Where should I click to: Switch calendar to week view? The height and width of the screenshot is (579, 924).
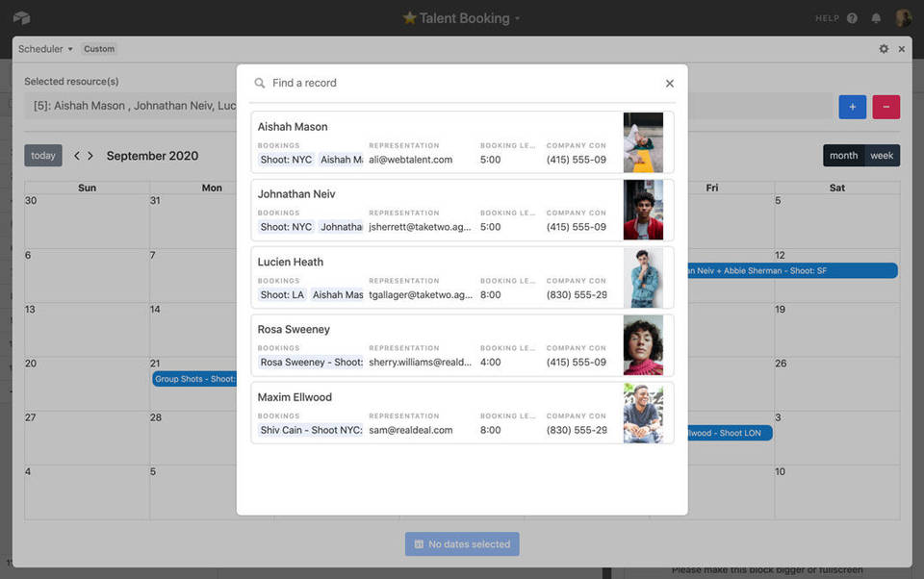click(x=883, y=155)
